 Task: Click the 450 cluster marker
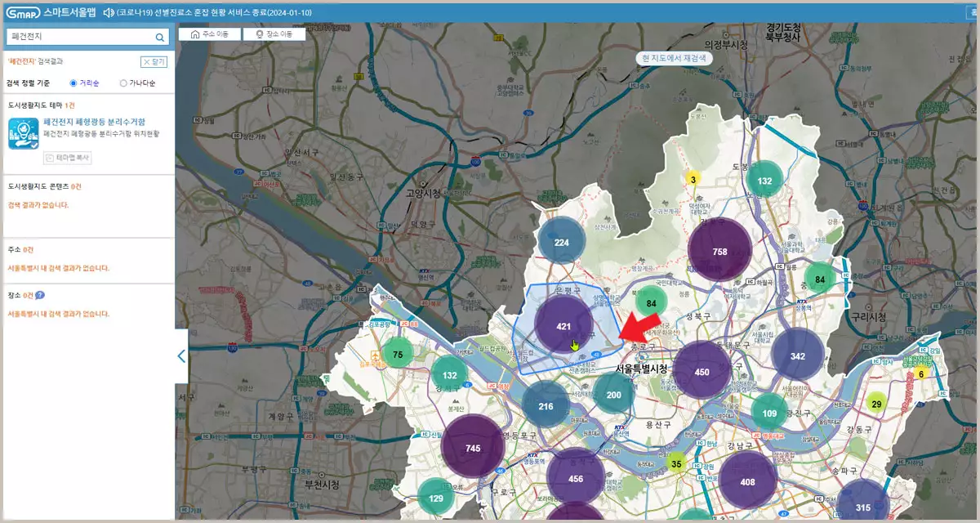702,371
